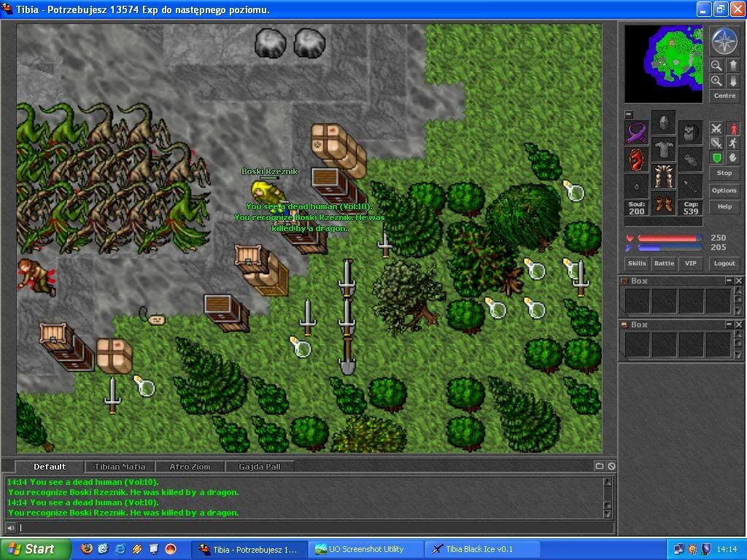747x560 pixels.
Task: Select the chain armor slot
Action: tap(663, 150)
